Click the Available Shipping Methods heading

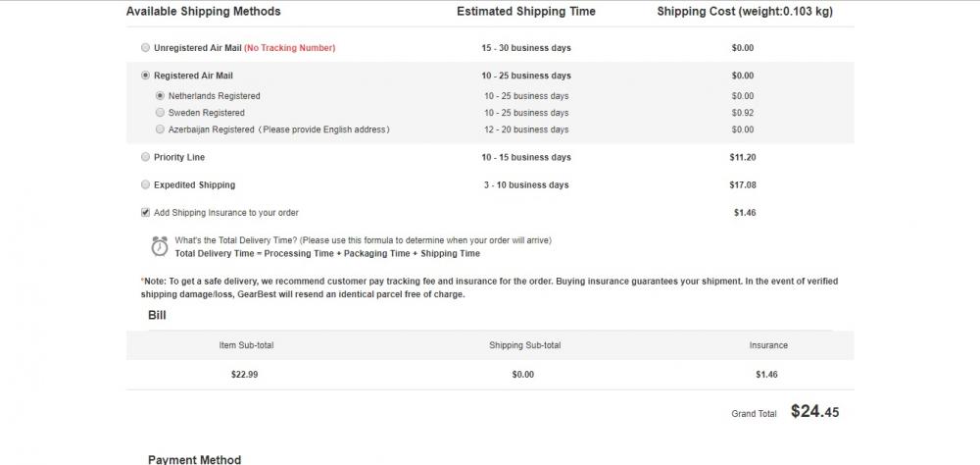(x=203, y=11)
